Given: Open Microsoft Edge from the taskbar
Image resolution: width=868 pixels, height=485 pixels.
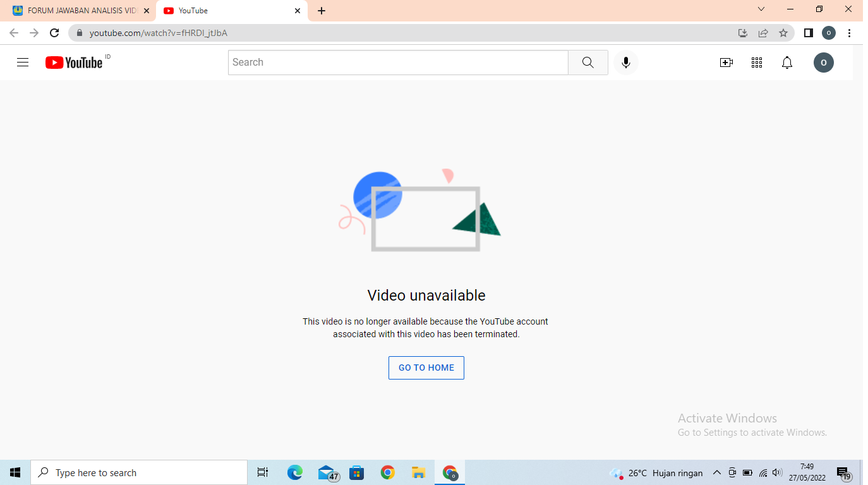Looking at the screenshot, I should 294,472.
